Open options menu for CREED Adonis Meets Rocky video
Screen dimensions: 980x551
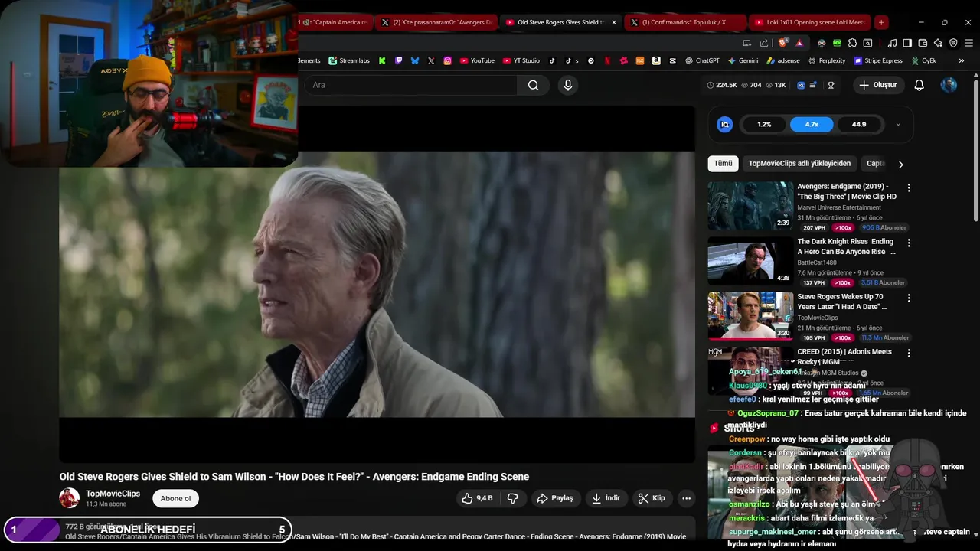909,353
